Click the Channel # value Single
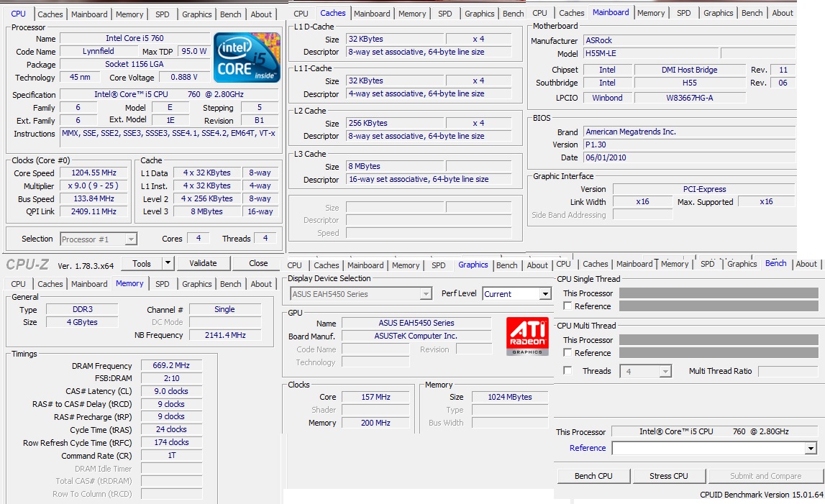The image size is (825, 504). 225,309
